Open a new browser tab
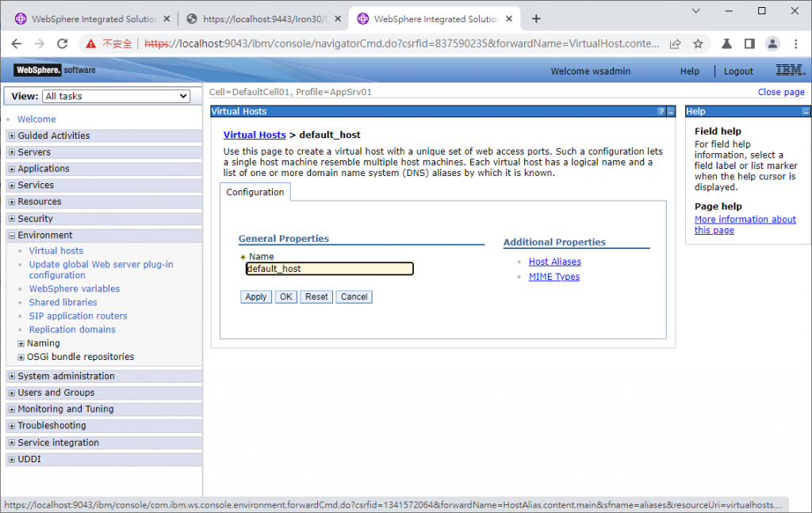The image size is (812, 513). point(536,19)
